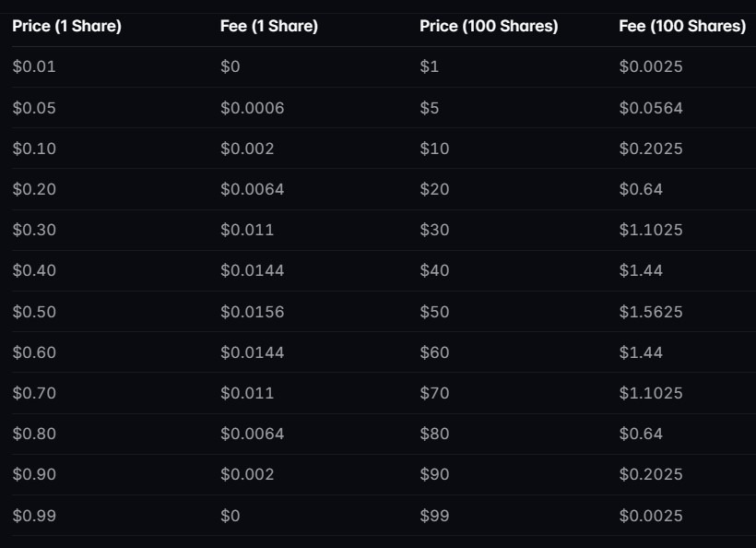Screen dimensions: 756x548
Task: Select the $0.01 price cell
Action: click(x=34, y=67)
